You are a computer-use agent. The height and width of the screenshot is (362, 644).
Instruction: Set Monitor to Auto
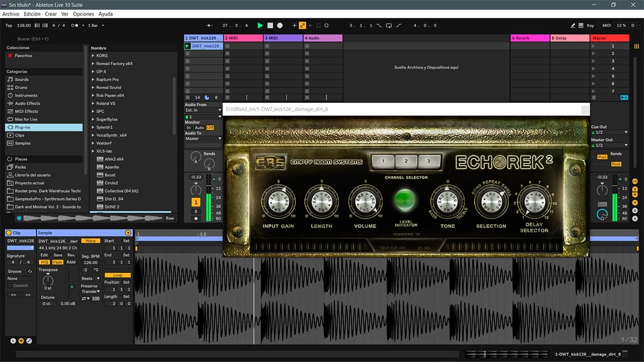click(x=199, y=128)
